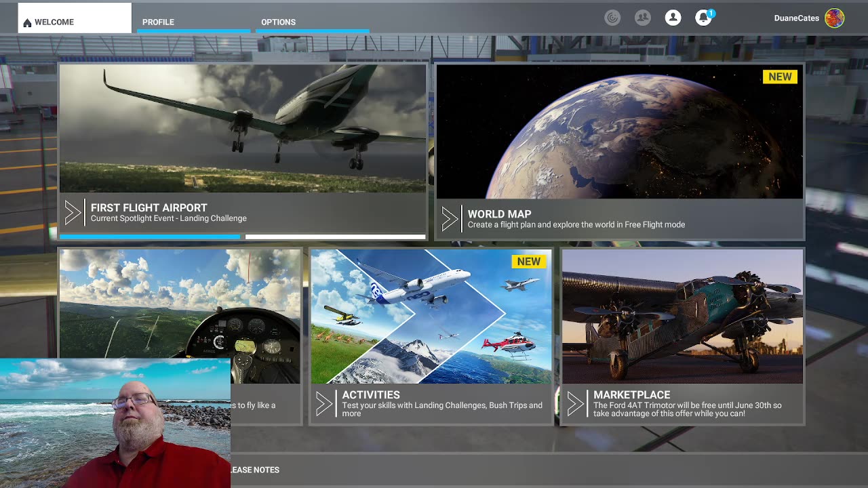The image size is (868, 488).
Task: Select the first blue carousel indicator bar
Action: (150, 237)
